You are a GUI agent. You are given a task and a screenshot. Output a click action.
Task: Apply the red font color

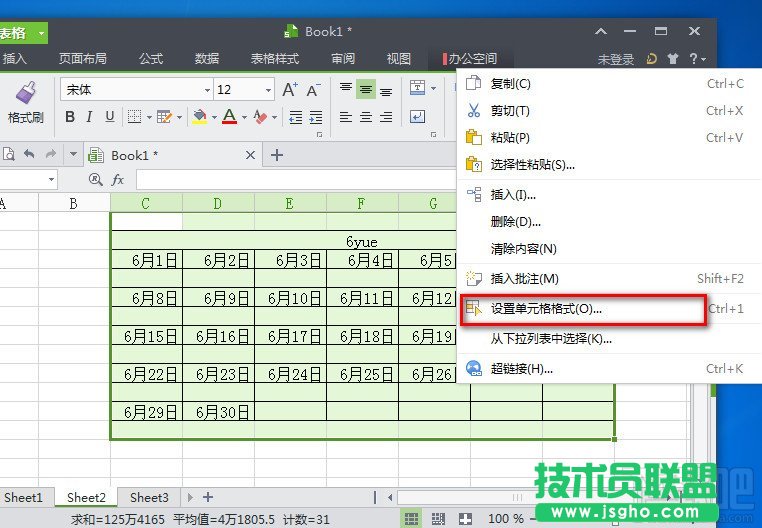tap(229, 117)
